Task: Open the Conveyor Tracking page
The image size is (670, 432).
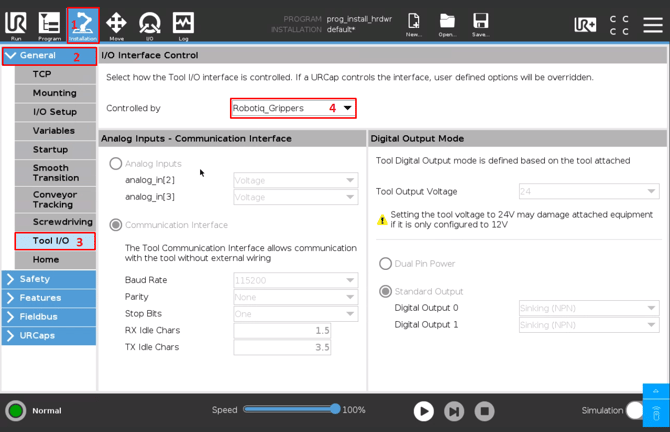Action: [x=56, y=200]
